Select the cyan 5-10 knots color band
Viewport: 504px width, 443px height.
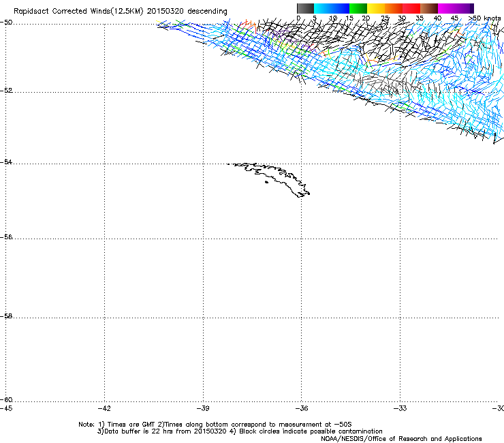pos(323,8)
